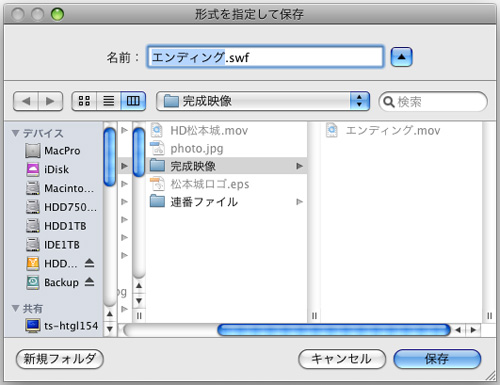Eject the HDD... external drive
This screenshot has width=500, height=385.
tap(89, 264)
